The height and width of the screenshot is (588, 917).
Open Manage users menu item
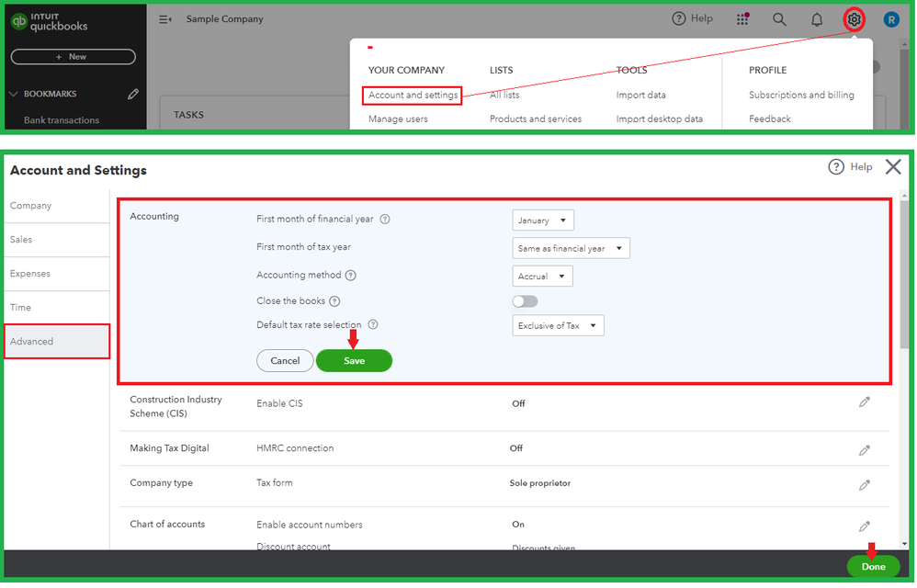tap(398, 119)
